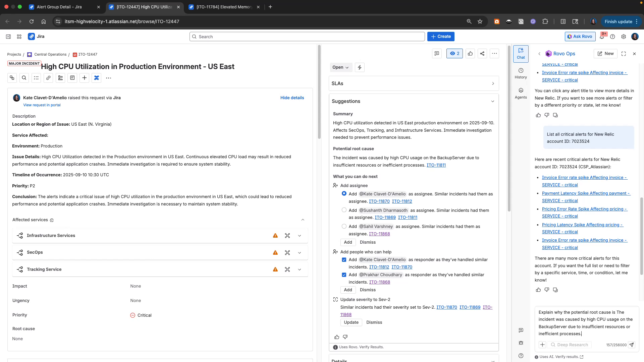Open the Agents panel icon
The image size is (644, 362).
[x=521, y=93]
